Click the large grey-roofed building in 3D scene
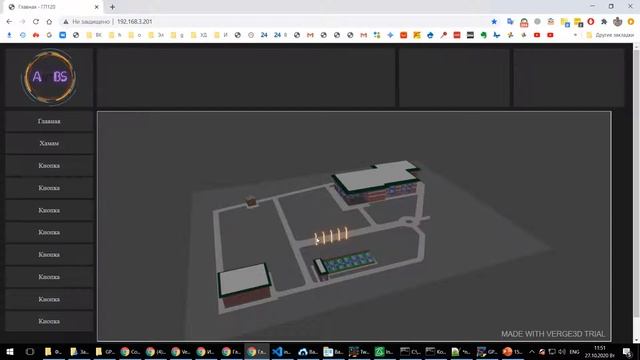This screenshot has height=360, width=640. click(378, 182)
